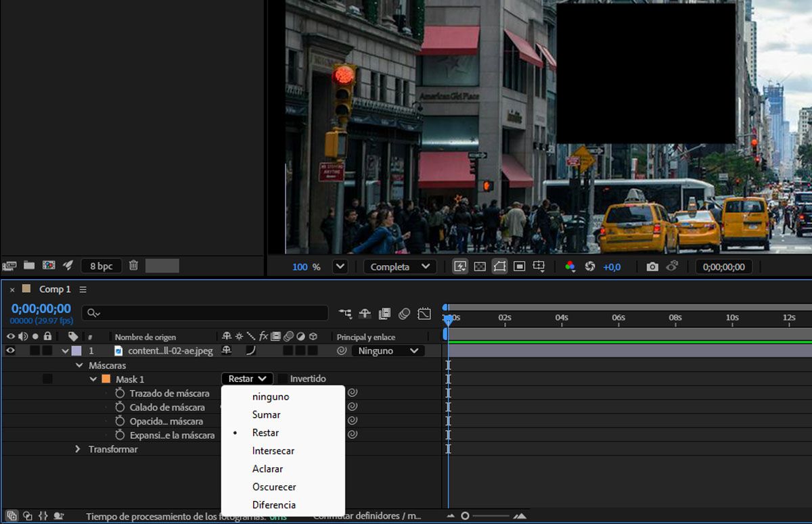The width and height of the screenshot is (812, 524).
Task: Open the Ninguno parent link dropdown
Action: click(388, 351)
